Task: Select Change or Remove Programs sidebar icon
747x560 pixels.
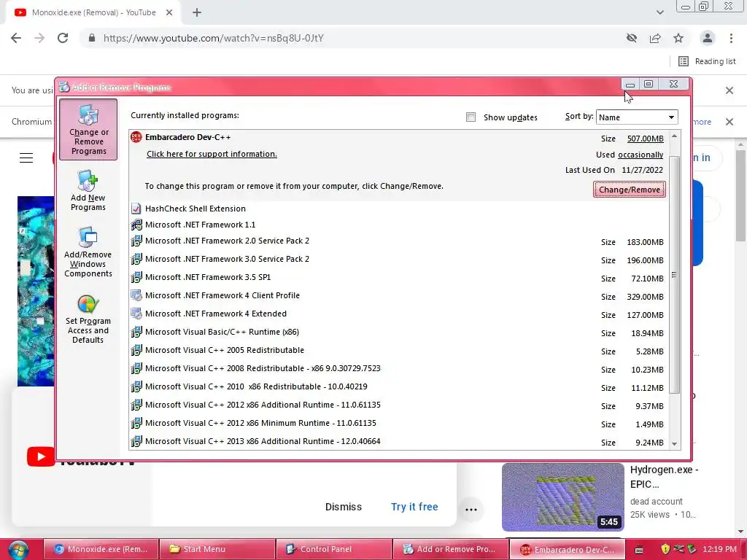Action: coord(88,129)
